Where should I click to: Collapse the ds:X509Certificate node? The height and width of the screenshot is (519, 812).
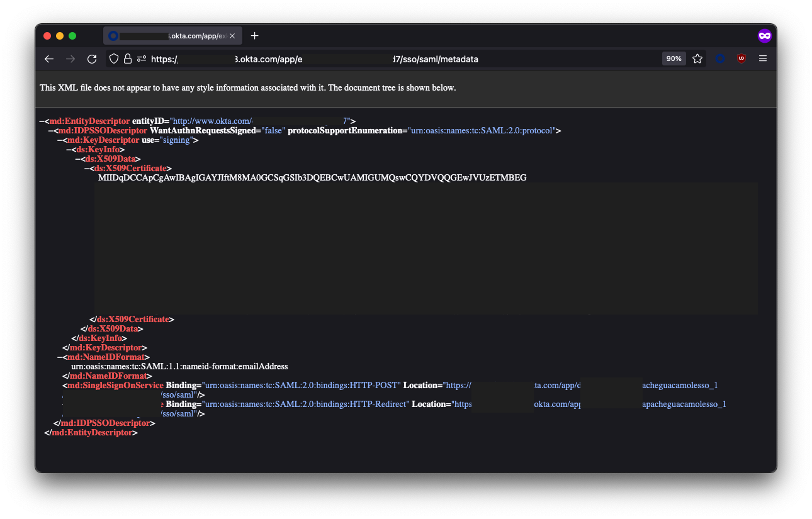[87, 169]
